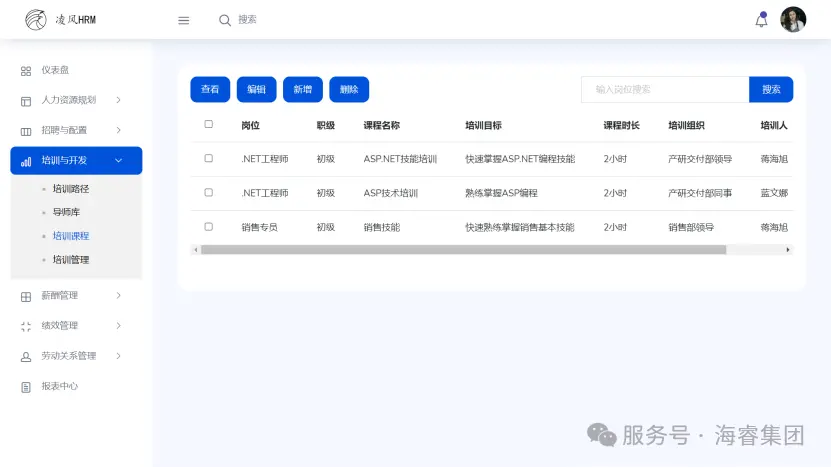Click the hamburger menu icon in header

(183, 20)
